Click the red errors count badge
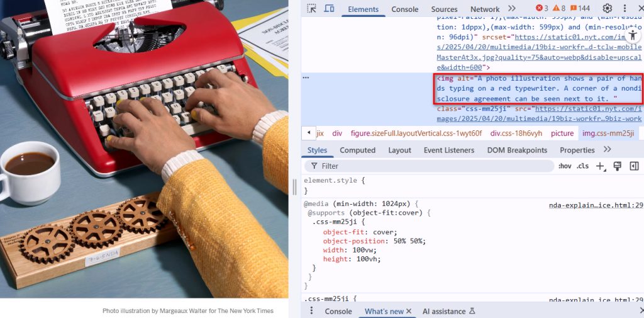Screen dimensions: 644x318 pos(541,8)
